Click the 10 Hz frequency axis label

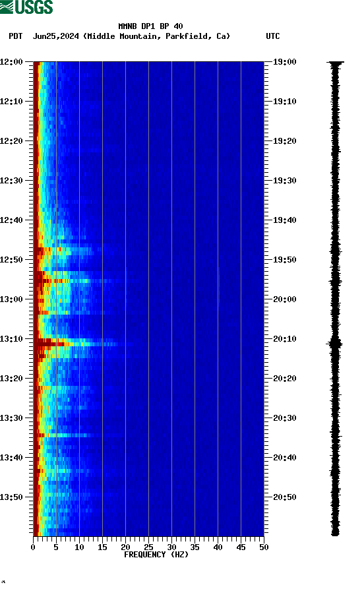(79, 547)
